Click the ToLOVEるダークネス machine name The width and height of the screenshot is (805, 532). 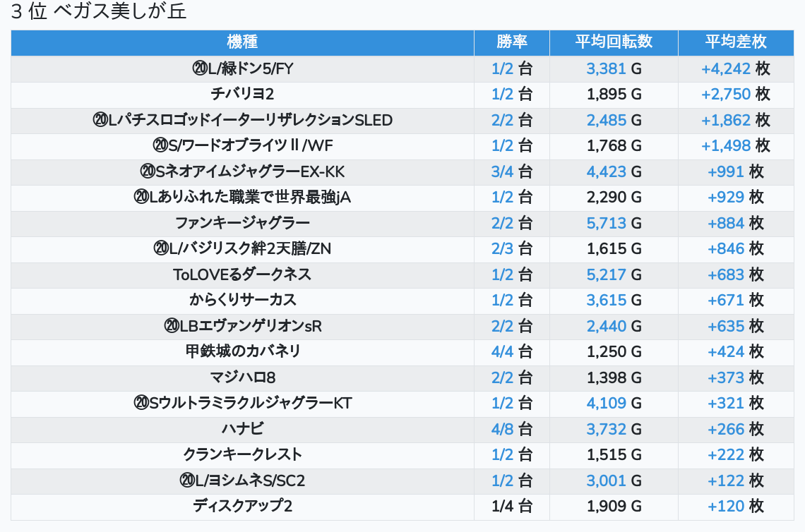242,275
